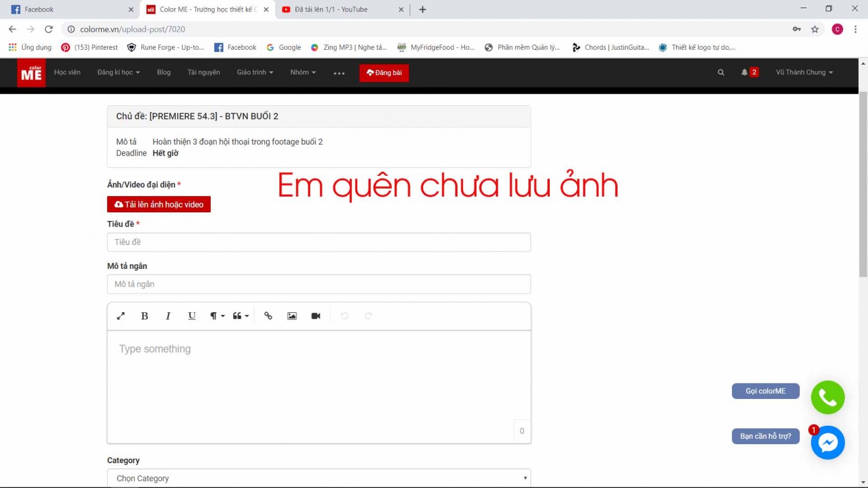
Task: Open the Blog menu item
Action: 164,72
